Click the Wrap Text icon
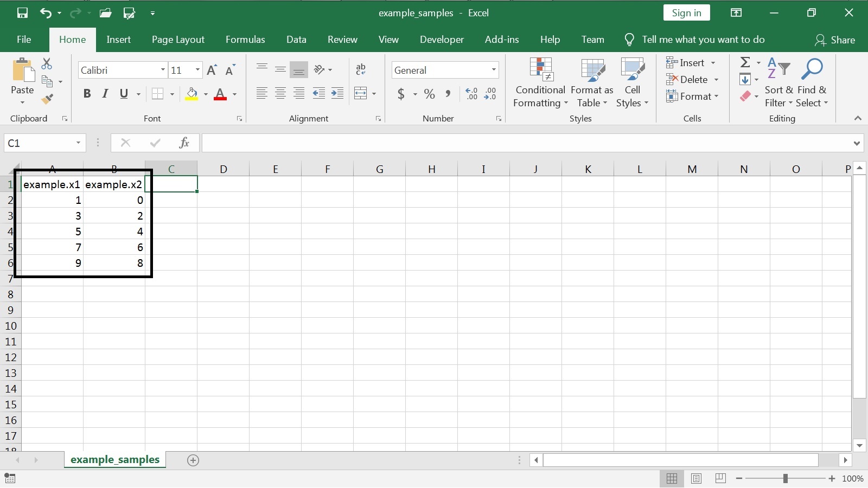868x488 pixels. click(x=361, y=69)
